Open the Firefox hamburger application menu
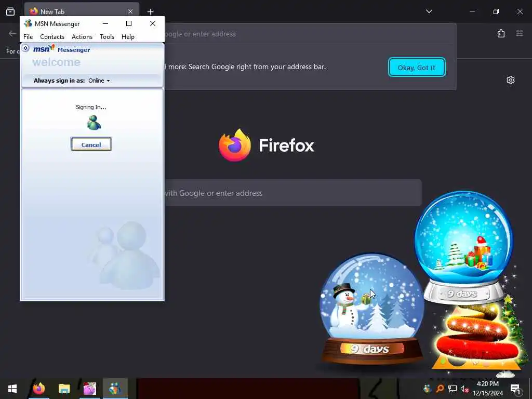532x399 pixels. coord(520,33)
